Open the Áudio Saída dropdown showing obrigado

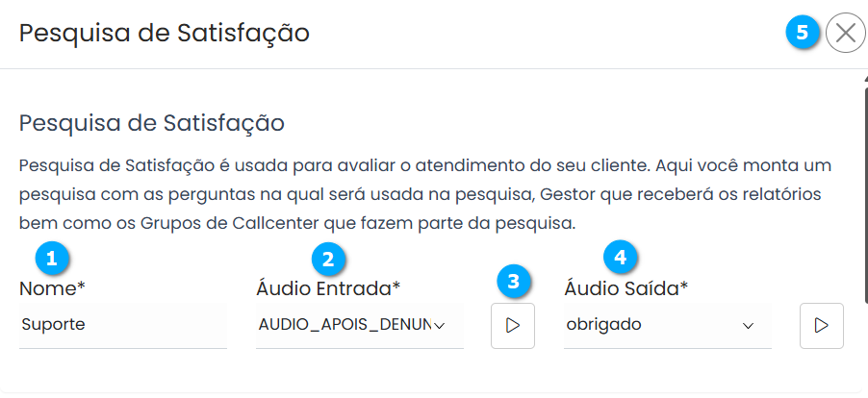click(654, 325)
